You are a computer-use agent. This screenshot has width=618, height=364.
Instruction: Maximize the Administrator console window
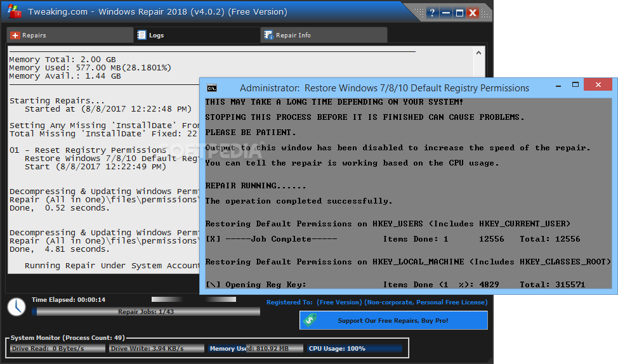click(x=575, y=85)
